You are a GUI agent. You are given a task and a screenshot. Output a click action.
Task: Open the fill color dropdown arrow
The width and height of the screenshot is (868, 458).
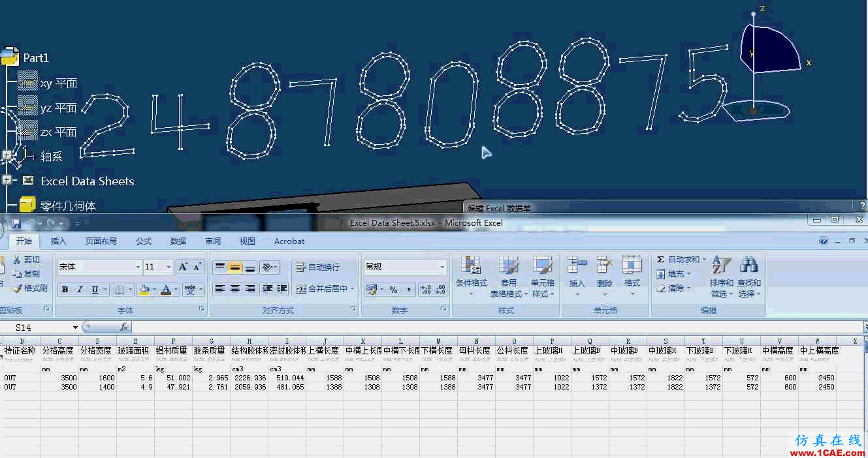pos(154,290)
